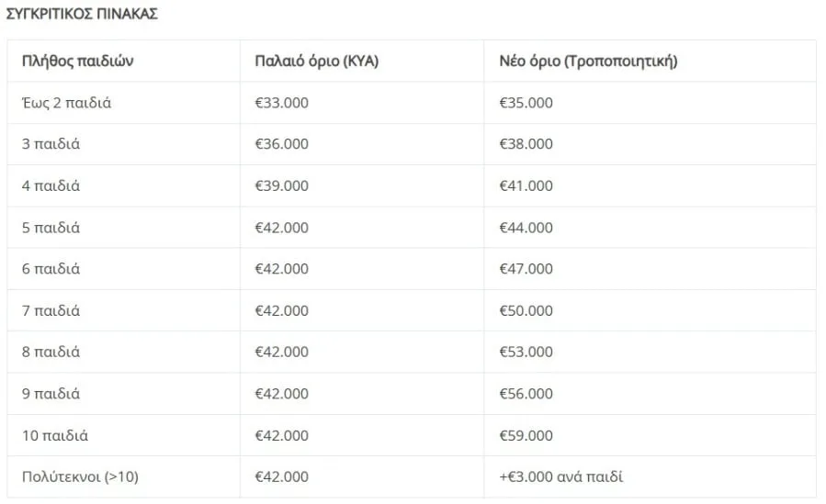Select the 4 παιδιά row label
The image size is (826, 504).
click(51, 185)
